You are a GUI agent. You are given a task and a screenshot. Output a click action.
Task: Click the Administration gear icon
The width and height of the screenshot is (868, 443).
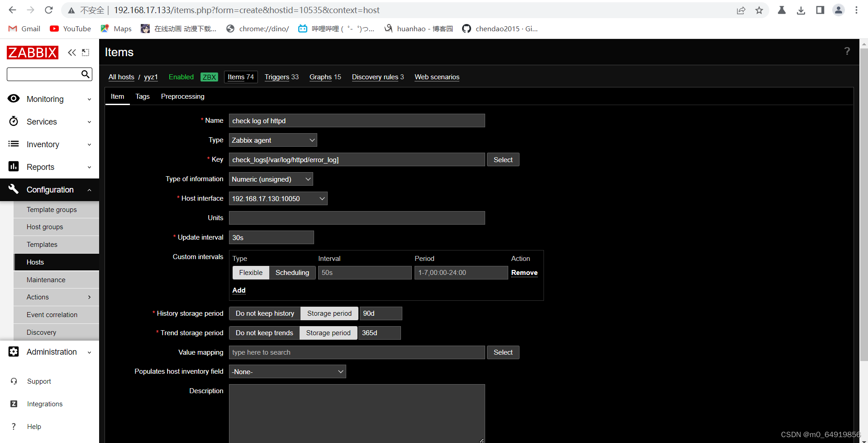[x=14, y=352]
